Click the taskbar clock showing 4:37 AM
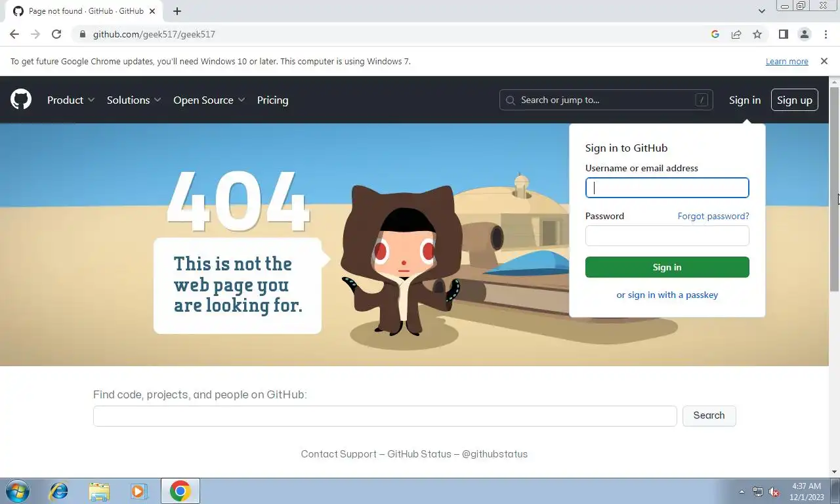This screenshot has height=504, width=840. [807, 492]
